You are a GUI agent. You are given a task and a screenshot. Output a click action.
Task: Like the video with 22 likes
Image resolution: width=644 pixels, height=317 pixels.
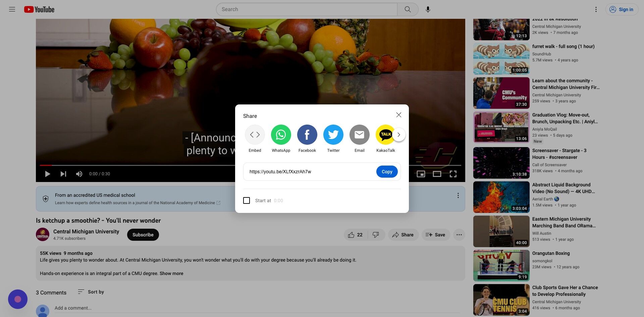[x=355, y=235]
